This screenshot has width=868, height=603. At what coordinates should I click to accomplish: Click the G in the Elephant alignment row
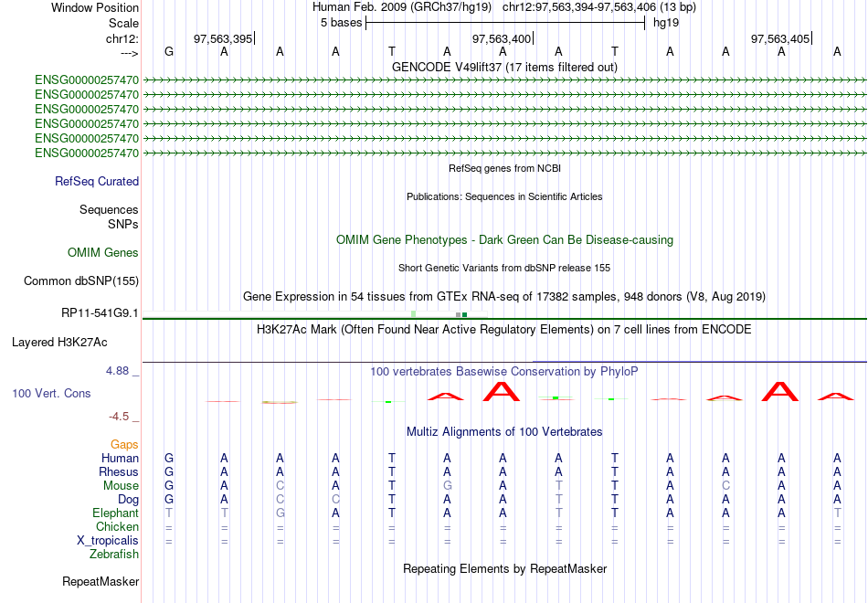coord(281,513)
